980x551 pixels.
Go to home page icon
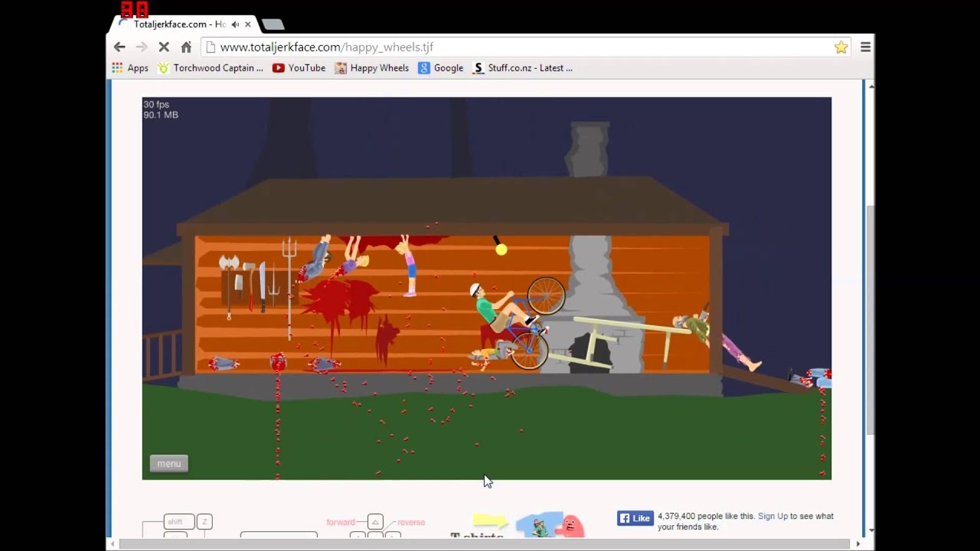(x=186, y=47)
